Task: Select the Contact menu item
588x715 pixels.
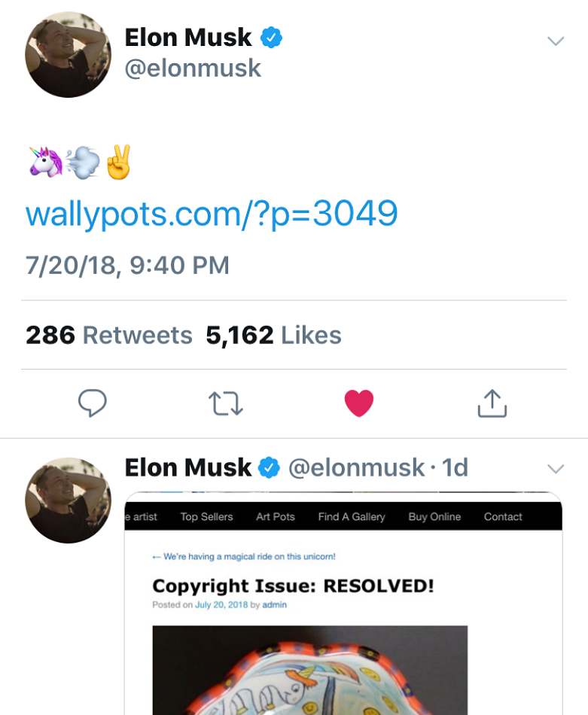Action: (x=503, y=516)
